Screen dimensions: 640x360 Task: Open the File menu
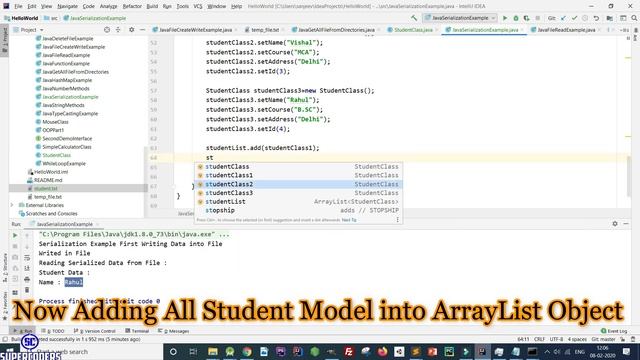coord(18,6)
